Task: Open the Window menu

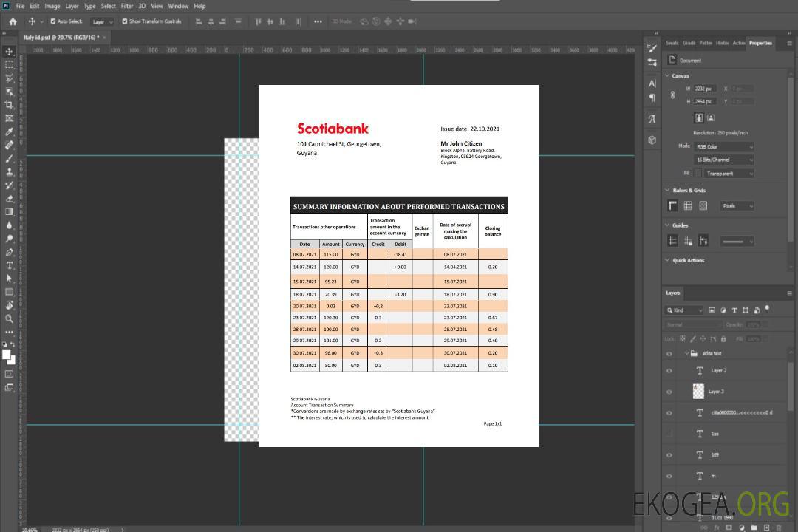Action: pyautogui.click(x=178, y=6)
